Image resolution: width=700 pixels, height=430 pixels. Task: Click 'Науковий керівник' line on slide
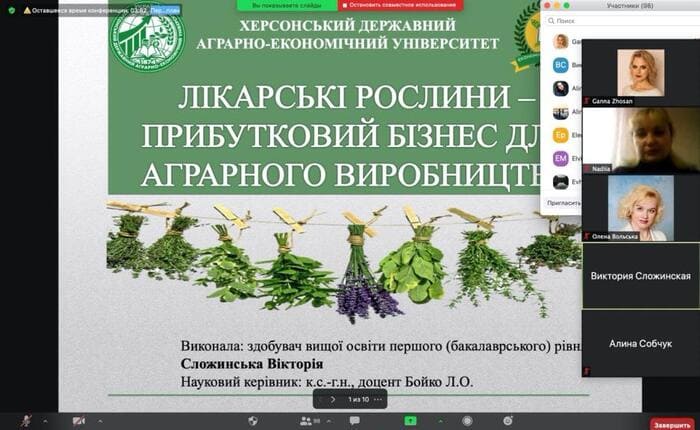point(327,382)
